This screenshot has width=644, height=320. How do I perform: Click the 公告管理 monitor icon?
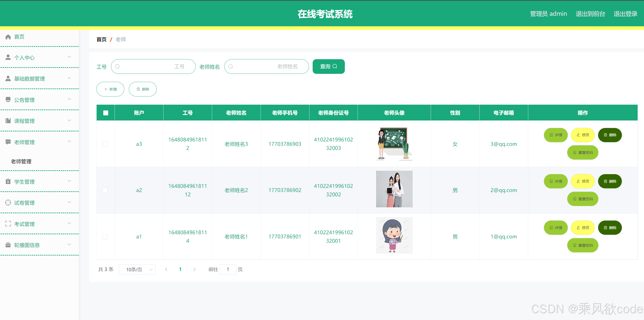[x=8, y=100]
